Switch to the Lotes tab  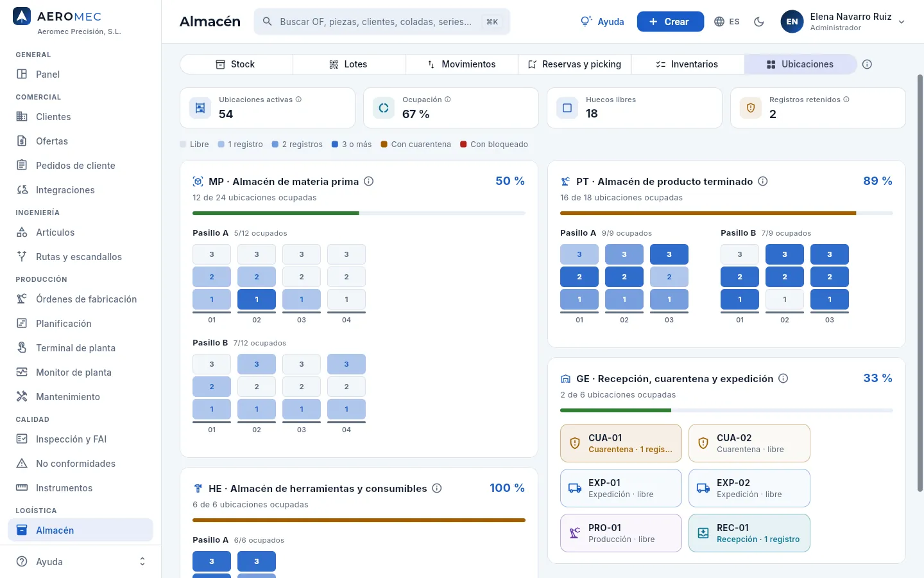[349, 64]
